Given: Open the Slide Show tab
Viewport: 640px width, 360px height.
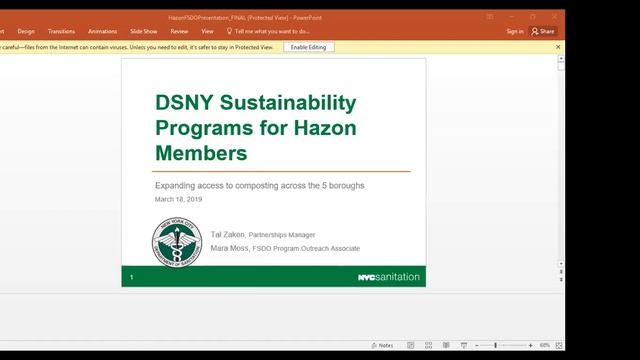Looking at the screenshot, I should (x=144, y=31).
